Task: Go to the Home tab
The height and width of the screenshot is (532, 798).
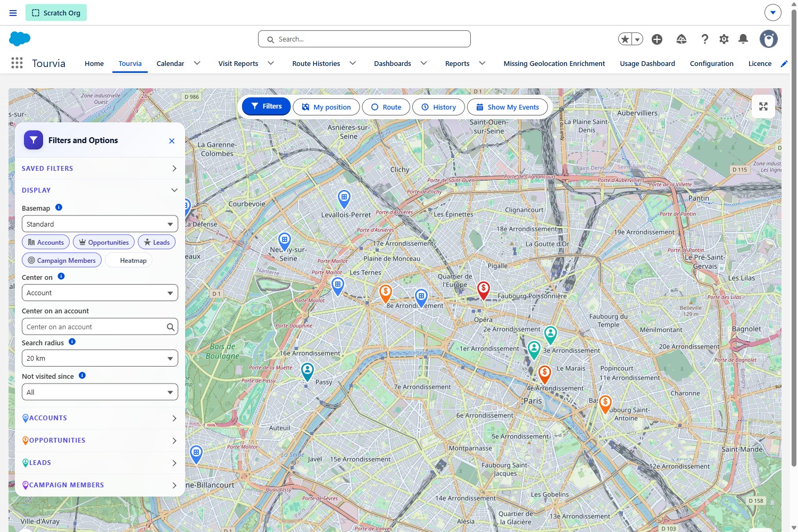Action: [x=94, y=64]
